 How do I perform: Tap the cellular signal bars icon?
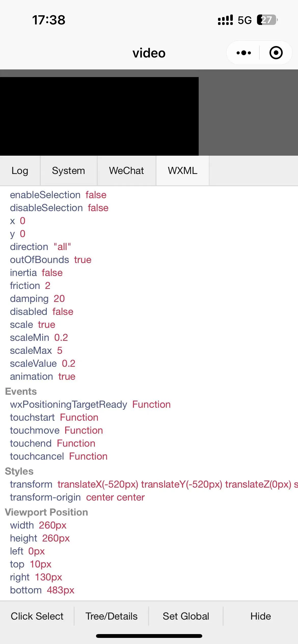coord(225,20)
